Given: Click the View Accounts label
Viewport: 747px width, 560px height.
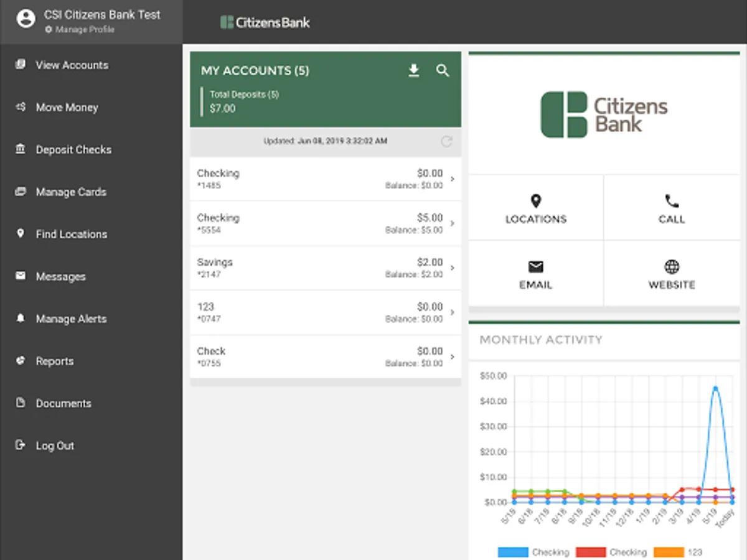Looking at the screenshot, I should 72,65.
